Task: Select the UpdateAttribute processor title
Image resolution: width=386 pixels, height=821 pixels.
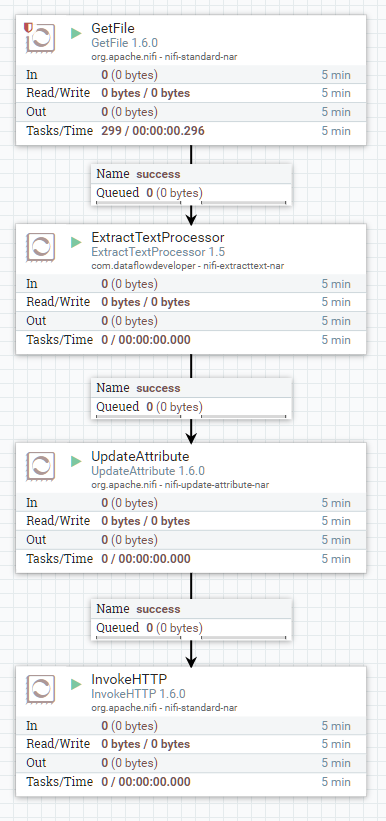Action: pos(140,457)
